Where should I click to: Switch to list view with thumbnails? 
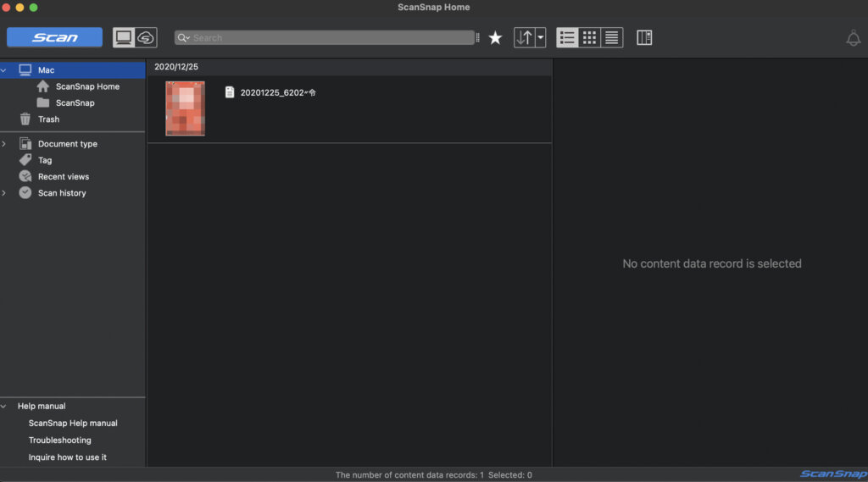[567, 37]
